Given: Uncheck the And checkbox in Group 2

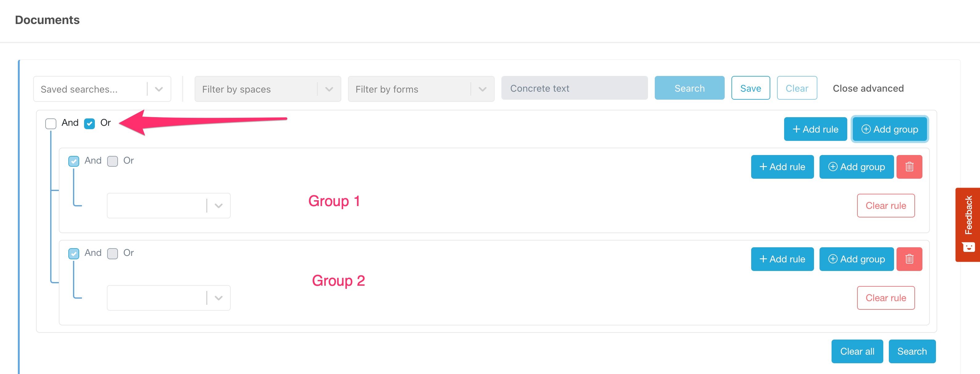Looking at the screenshot, I should [x=74, y=253].
